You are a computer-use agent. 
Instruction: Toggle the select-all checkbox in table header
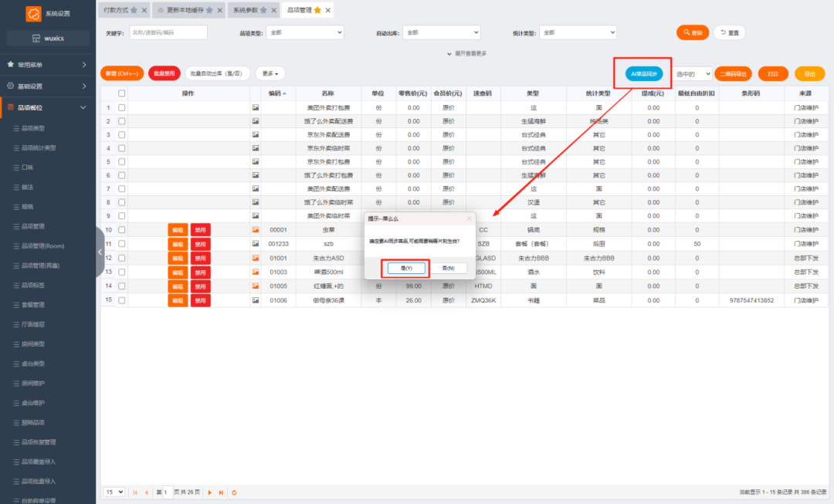pyautogui.click(x=121, y=93)
